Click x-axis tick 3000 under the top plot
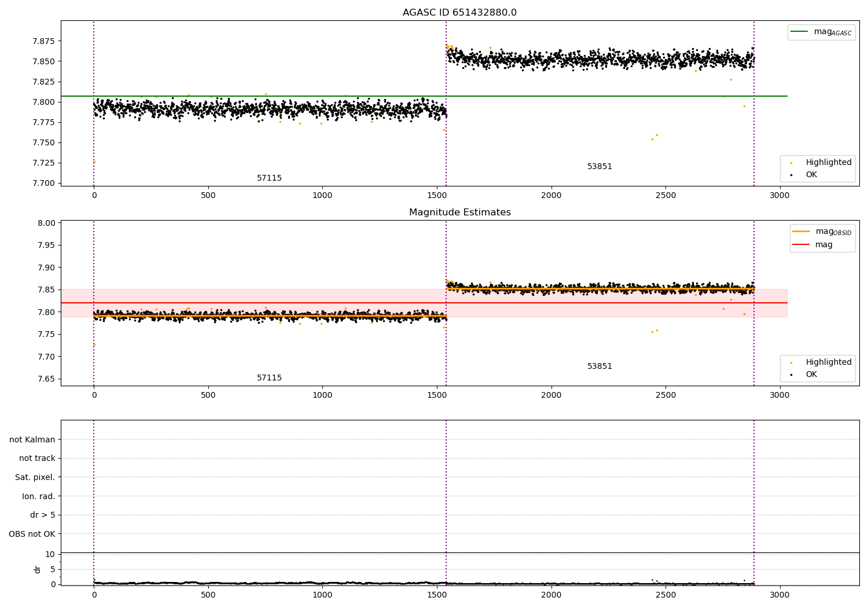868x608 pixels. point(779,195)
